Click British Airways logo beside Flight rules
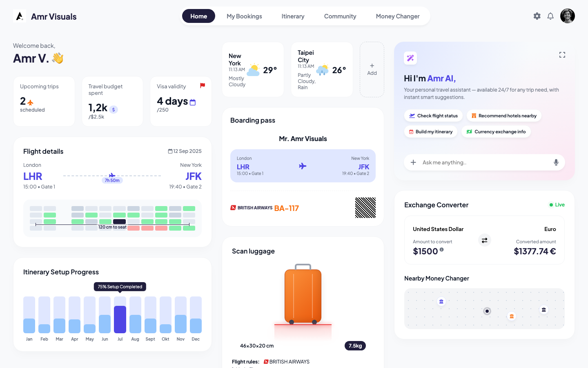 click(x=287, y=362)
